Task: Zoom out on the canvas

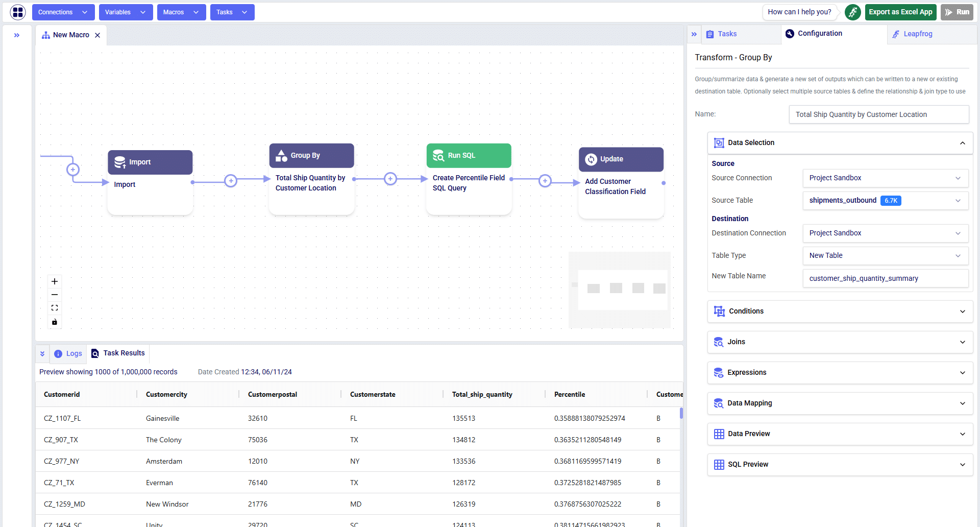Action: pos(55,295)
